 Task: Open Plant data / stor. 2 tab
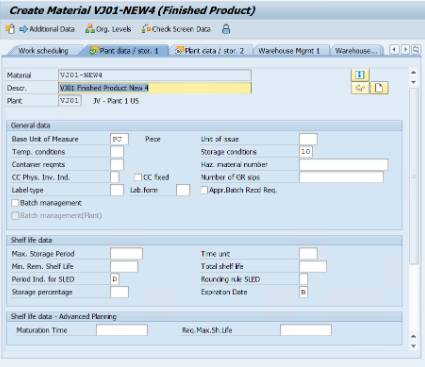pyautogui.click(x=210, y=51)
